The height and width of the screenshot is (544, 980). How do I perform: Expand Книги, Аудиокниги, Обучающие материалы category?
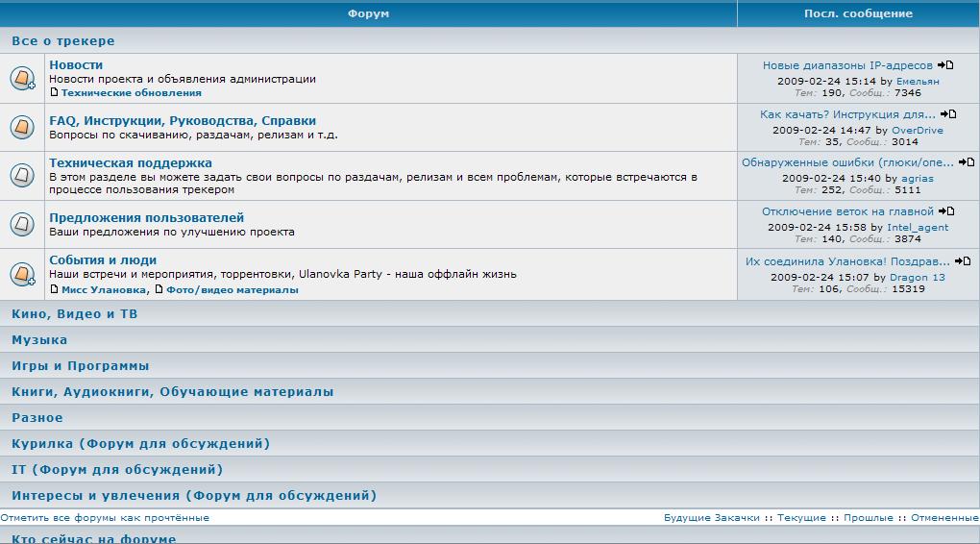pos(173,391)
